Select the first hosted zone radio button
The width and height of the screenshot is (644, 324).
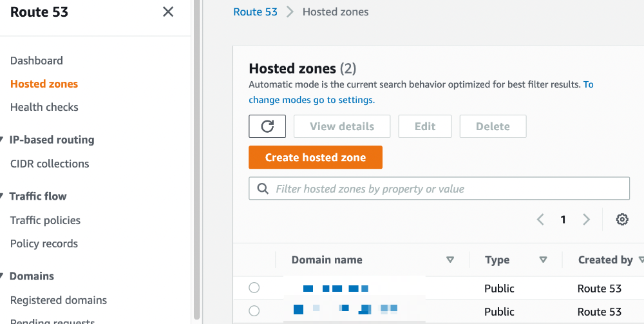(254, 288)
